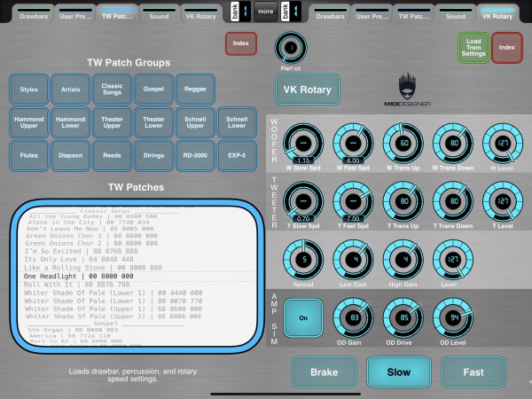
Task: Click the OD Gain knob
Action: pyautogui.click(x=353, y=318)
